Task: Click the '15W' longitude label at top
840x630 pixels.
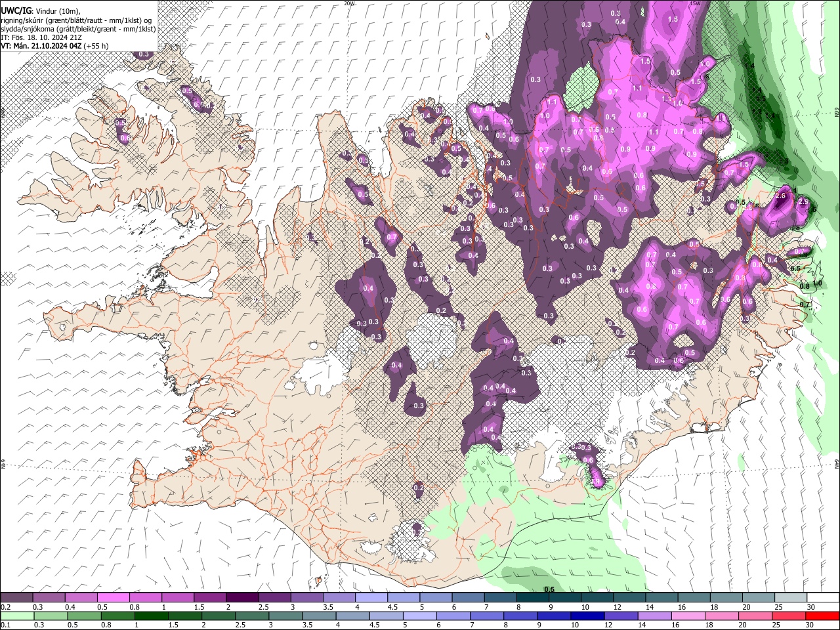Action: [x=696, y=3]
